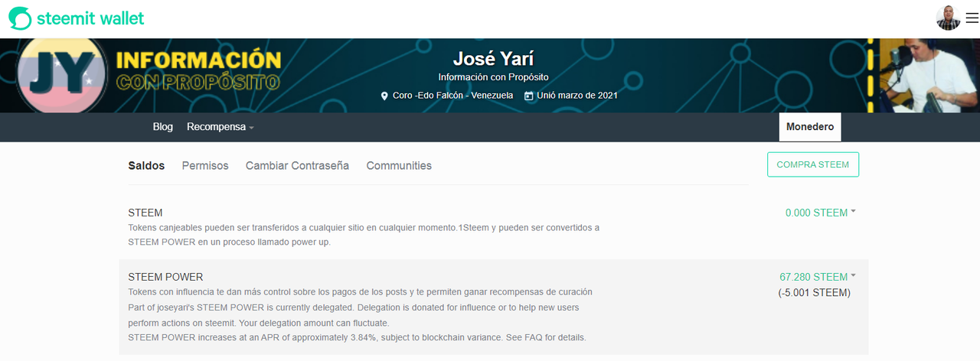The image size is (980, 361).
Task: Click 'Coro -Edo Falcón - Venezuela' location text
Action: pyautogui.click(x=453, y=96)
